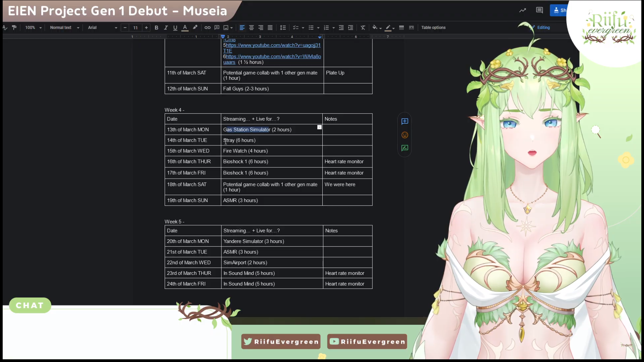The height and width of the screenshot is (362, 644).
Task: Click the 'Week 5 -' heading
Action: tap(174, 222)
